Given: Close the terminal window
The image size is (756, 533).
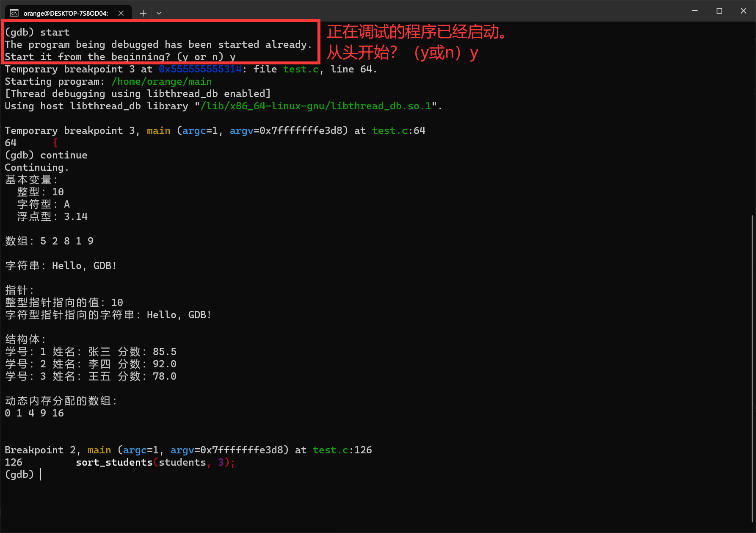Looking at the screenshot, I should pos(743,11).
